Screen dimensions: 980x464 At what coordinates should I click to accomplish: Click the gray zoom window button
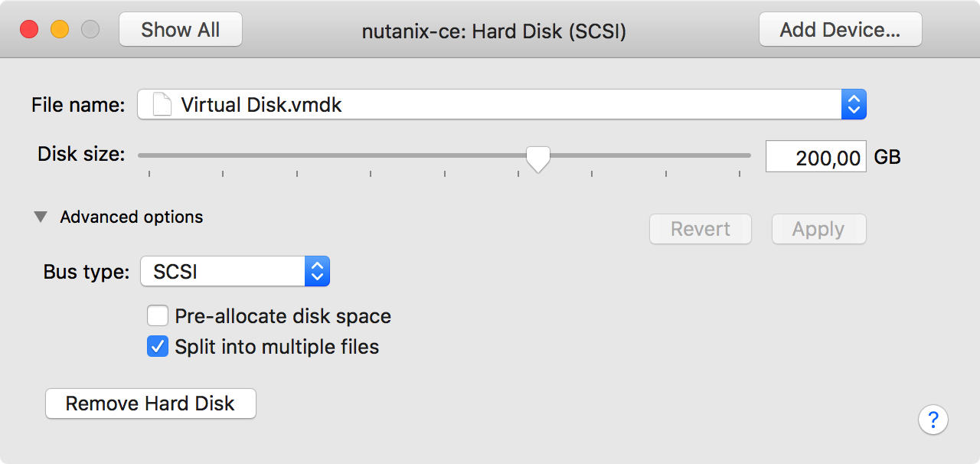click(x=90, y=30)
